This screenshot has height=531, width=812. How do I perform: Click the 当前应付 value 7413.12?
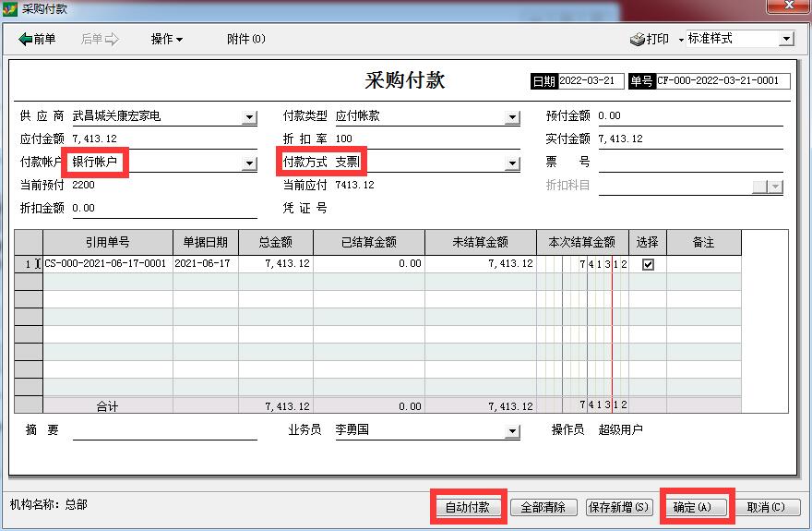tap(354, 185)
